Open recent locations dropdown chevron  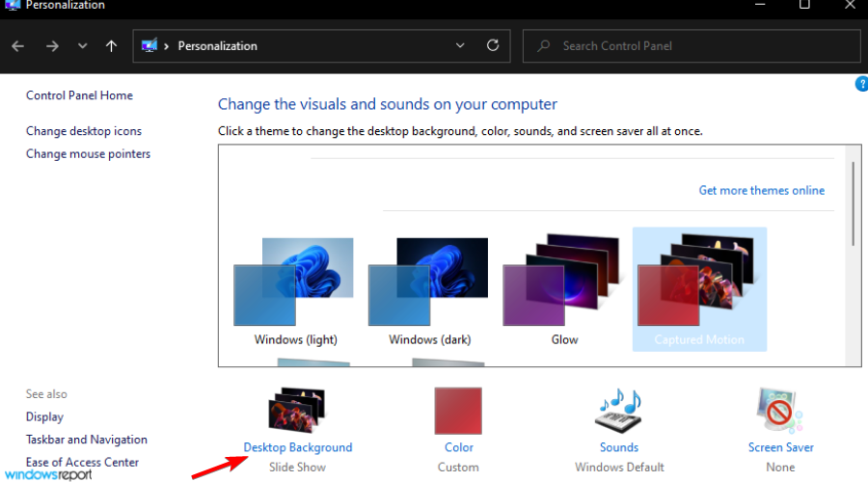coord(83,46)
